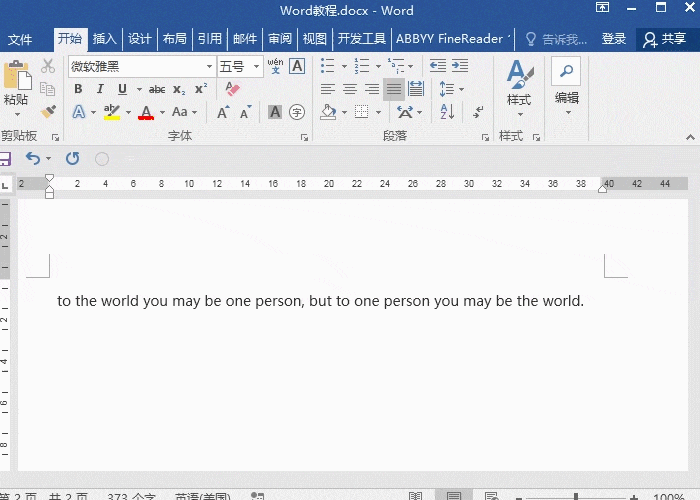Open the font name dropdown 微软雅黑

click(x=209, y=67)
